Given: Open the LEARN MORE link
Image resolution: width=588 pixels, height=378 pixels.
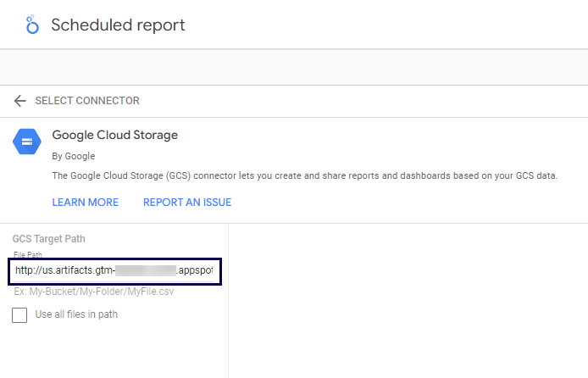Looking at the screenshot, I should coord(85,203).
